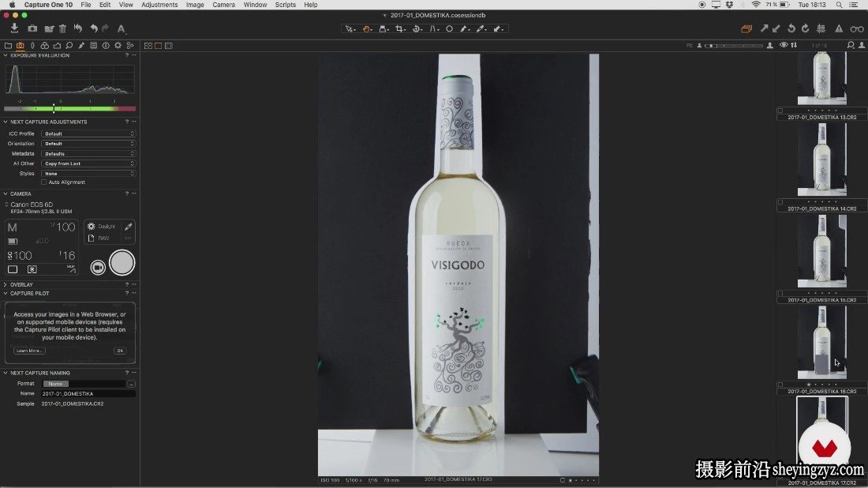The width and height of the screenshot is (868, 488).
Task: Select the Metadata info tool tab
Action: coord(106,46)
